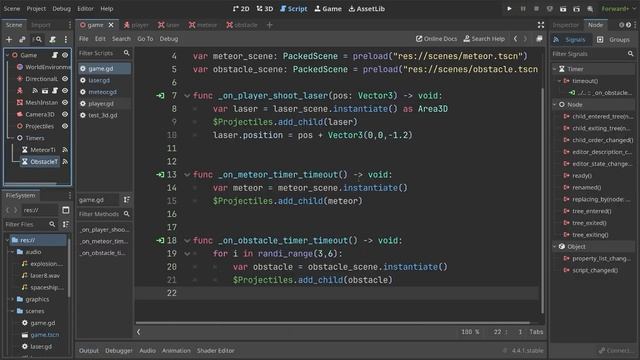Viewport: 640px width, 360px height.
Task: Click signal connection marker on line 13
Action: [160, 175]
